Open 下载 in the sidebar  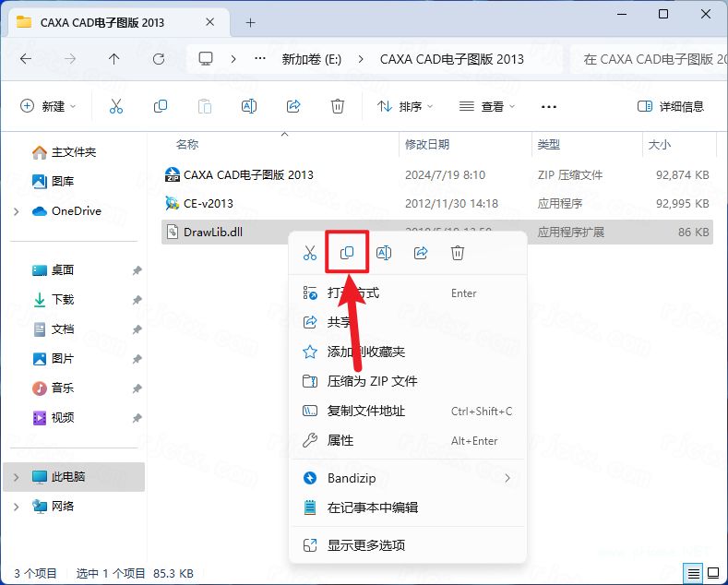click(53, 300)
